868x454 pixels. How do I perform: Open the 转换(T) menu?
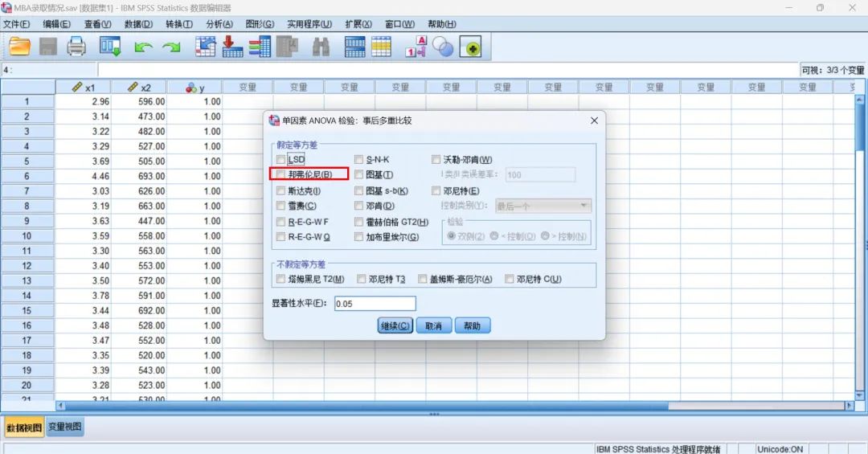click(179, 24)
